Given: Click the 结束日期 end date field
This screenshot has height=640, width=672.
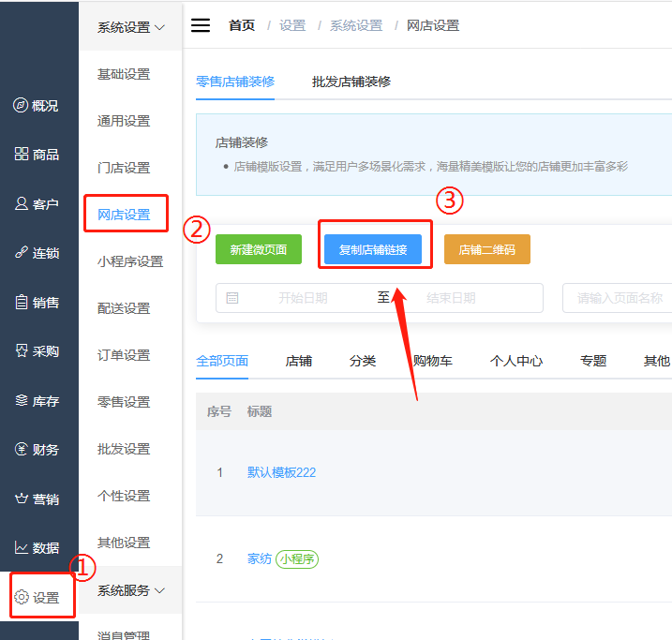Looking at the screenshot, I should (x=451, y=298).
